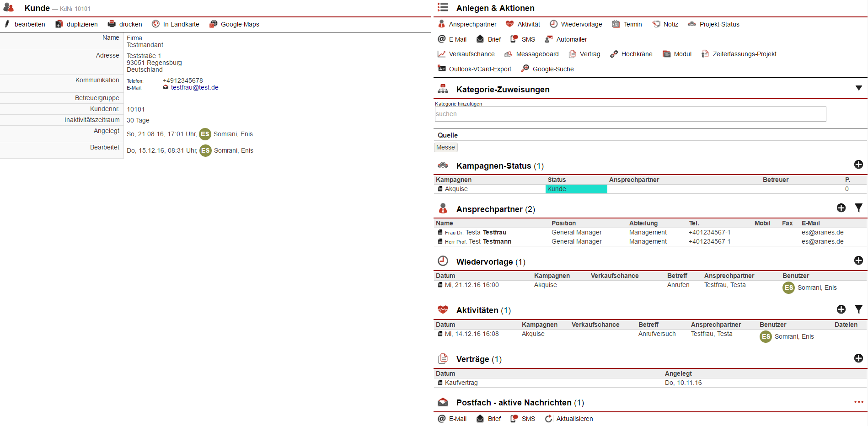Click the ES avatar in Angelegt row
Screen dimensions: 868x426
[205, 134]
